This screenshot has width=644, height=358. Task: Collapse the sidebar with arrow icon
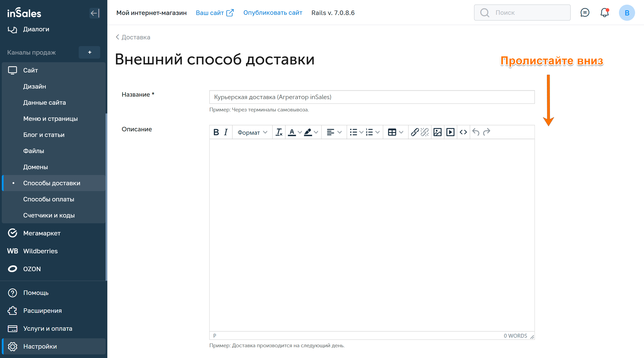95,13
